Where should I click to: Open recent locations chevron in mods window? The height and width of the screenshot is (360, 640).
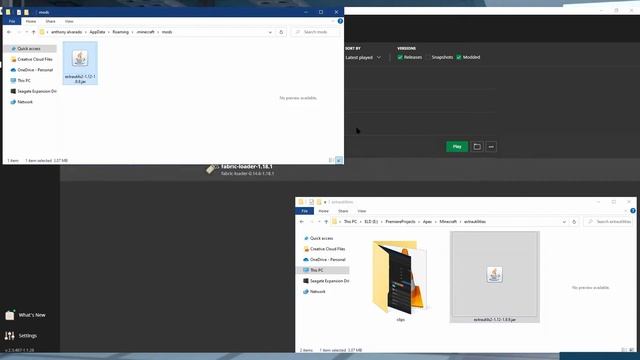[x=27, y=32]
